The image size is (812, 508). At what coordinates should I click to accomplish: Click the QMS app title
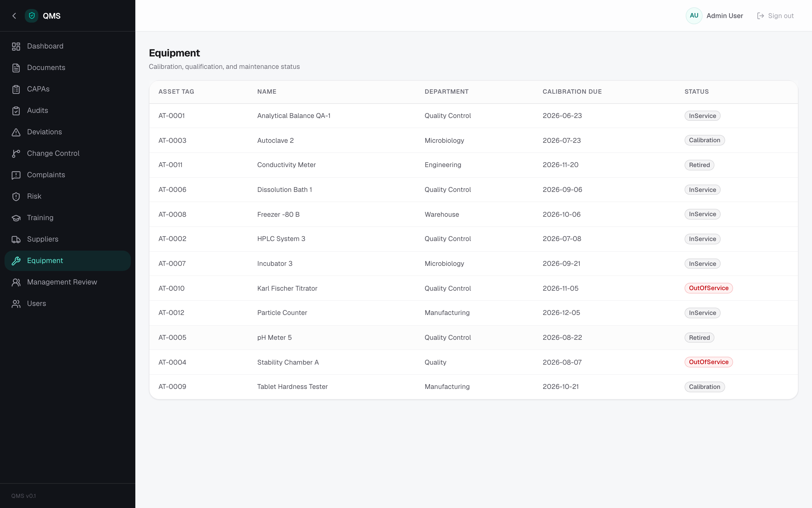[52, 16]
